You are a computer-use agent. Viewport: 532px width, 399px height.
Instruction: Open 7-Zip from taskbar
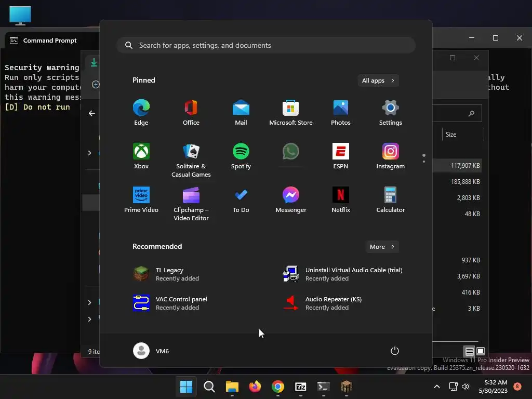(301, 387)
